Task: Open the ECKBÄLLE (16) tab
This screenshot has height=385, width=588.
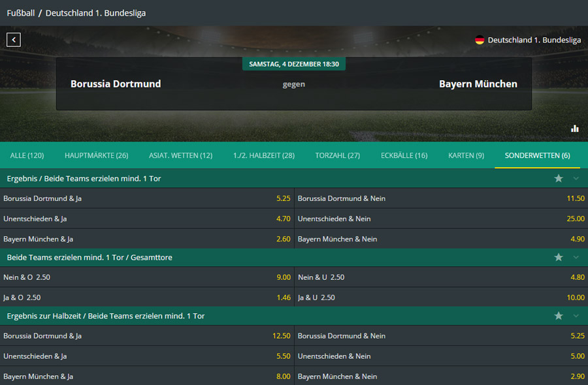Action: [404, 155]
